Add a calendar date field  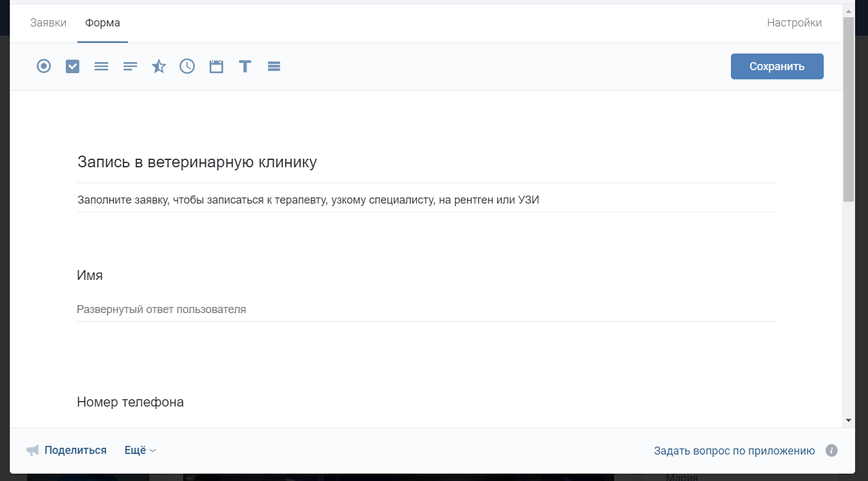[x=216, y=66]
